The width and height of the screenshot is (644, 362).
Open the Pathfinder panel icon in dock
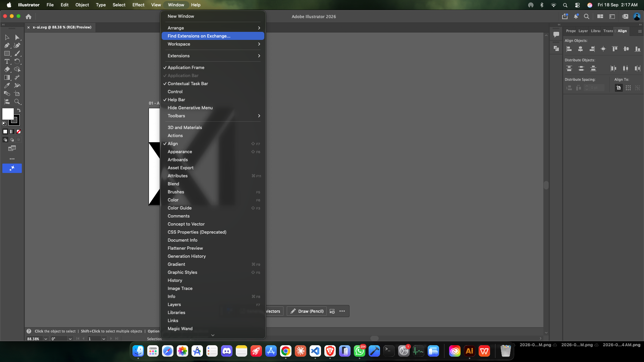[556, 49]
